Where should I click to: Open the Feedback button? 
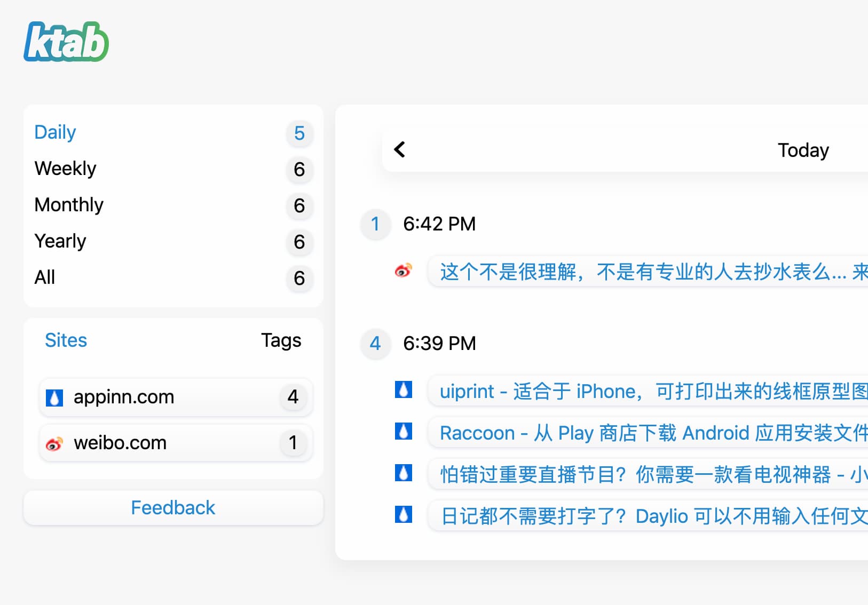173,508
